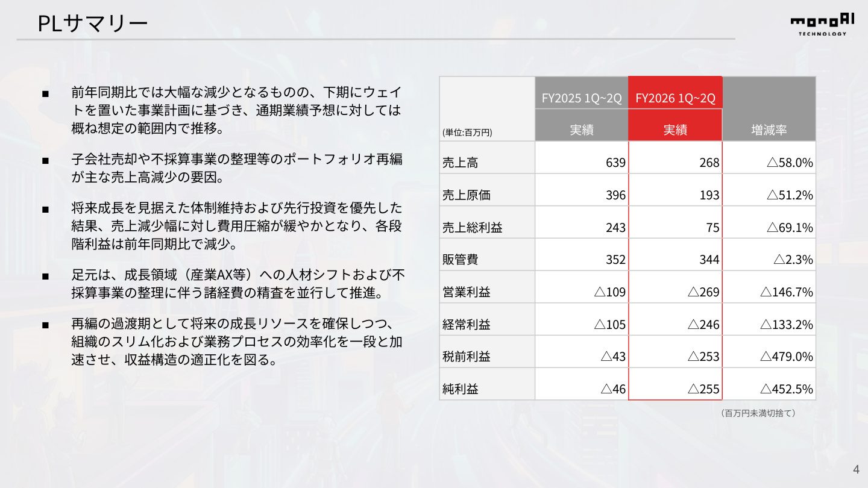The image size is (868, 488).
Task: Click the bullet paragraph starting 再編の過渡期として
Action: coord(236,343)
